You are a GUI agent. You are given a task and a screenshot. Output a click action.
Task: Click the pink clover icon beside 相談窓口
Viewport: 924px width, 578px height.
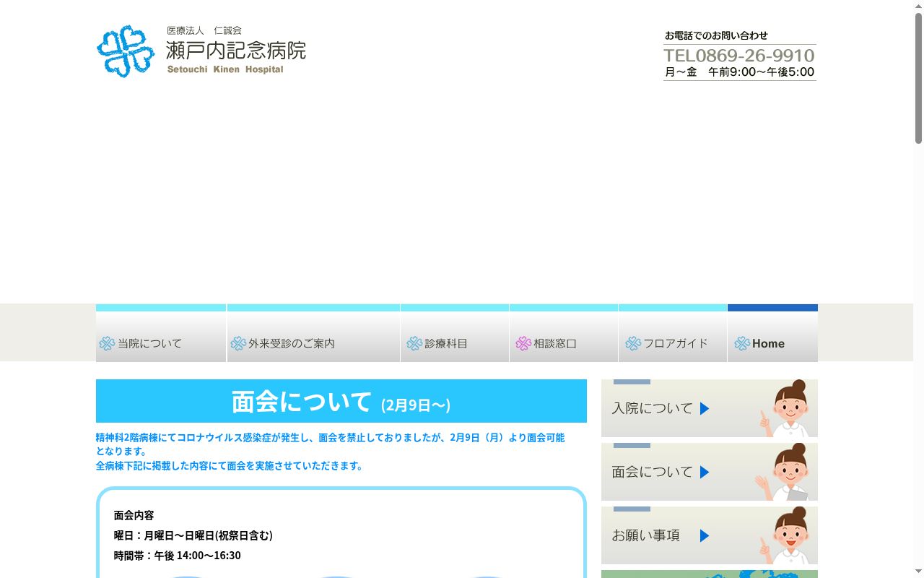click(x=523, y=344)
